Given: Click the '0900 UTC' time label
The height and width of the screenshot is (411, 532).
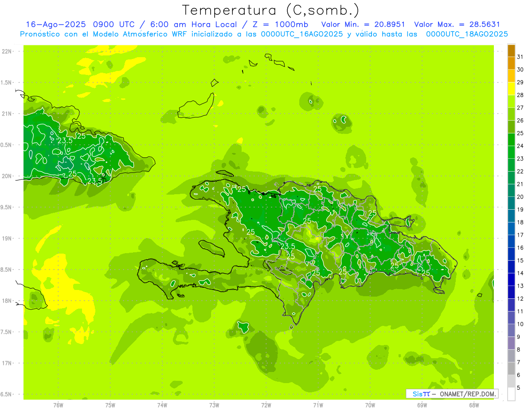Looking at the screenshot, I should pos(114,24).
